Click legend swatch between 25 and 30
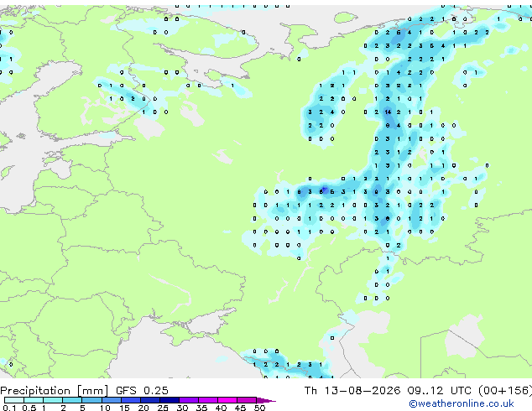Screen dimensions: 532x411 tap(170, 400)
